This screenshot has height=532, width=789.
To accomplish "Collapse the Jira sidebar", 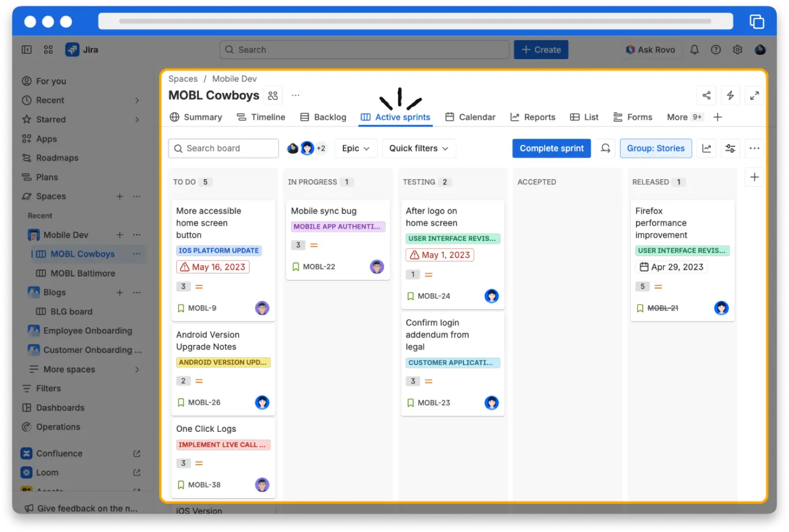I will coord(26,50).
